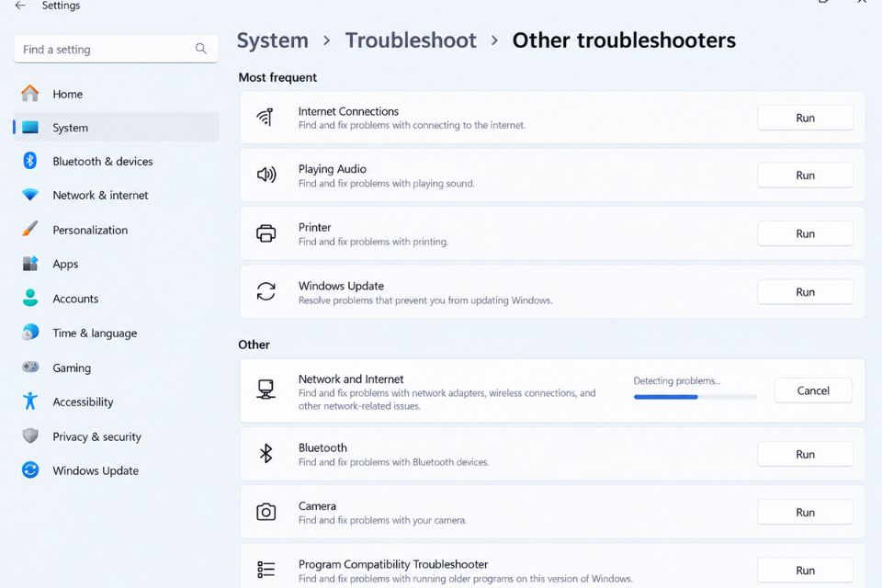Click the Detecting problems progress bar

point(695,397)
